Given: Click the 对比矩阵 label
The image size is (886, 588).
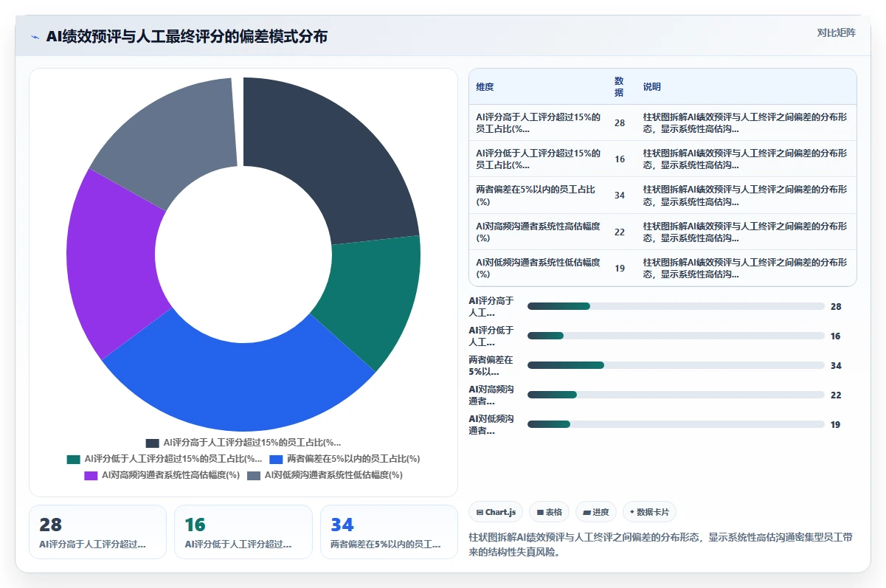Looking at the screenshot, I should (x=837, y=32).
